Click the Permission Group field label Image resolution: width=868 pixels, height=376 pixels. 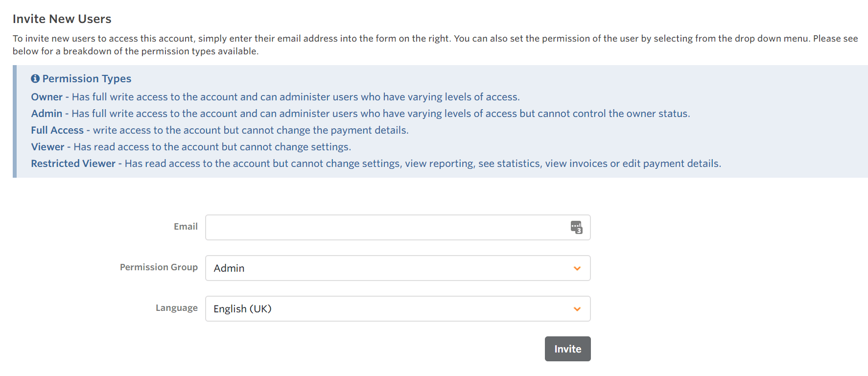click(x=159, y=267)
